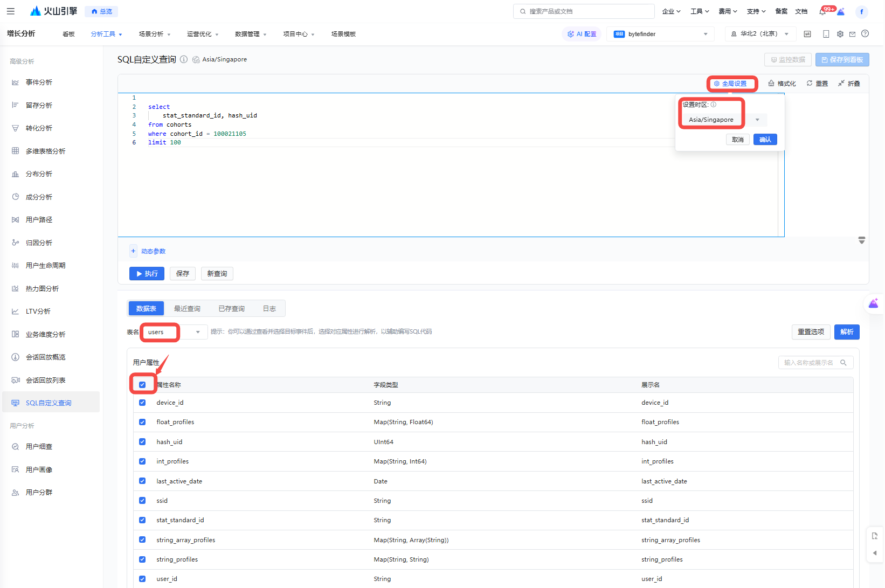
Task: Uncheck the ssid attribute
Action: [142, 501]
